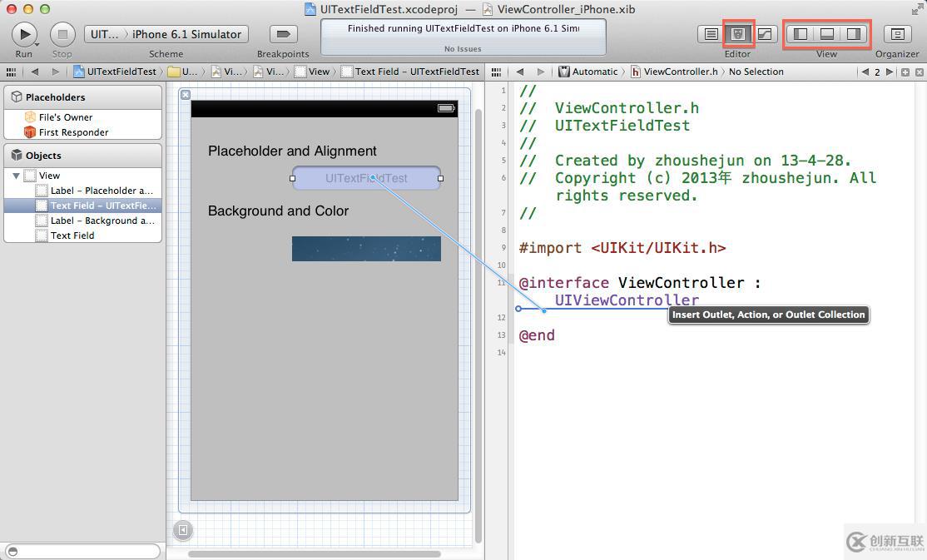Image resolution: width=927 pixels, height=560 pixels.
Task: Select the Assistant editor button
Action: (x=737, y=34)
